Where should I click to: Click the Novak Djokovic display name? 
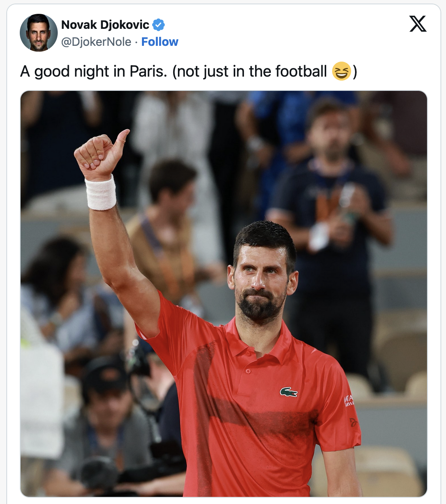tap(105, 24)
